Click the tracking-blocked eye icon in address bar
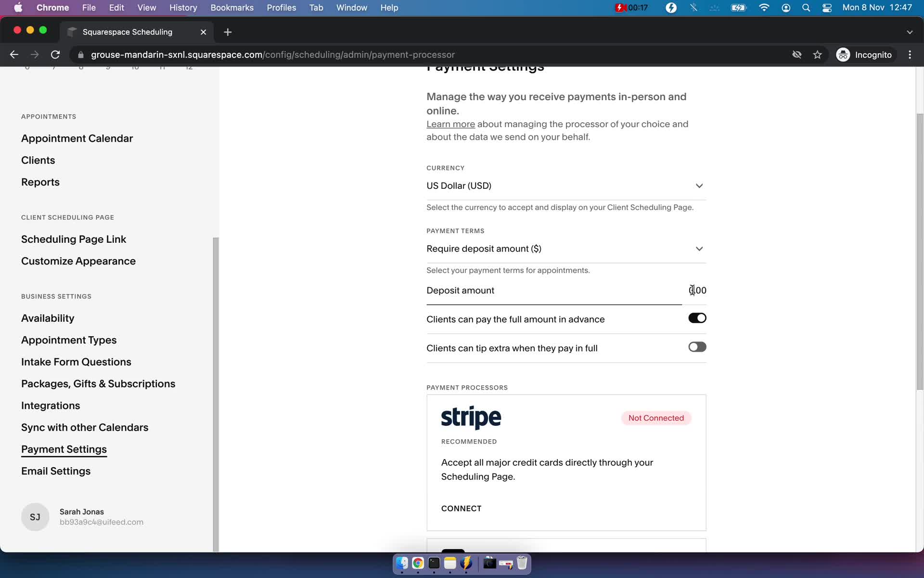924x578 pixels. [797, 55]
